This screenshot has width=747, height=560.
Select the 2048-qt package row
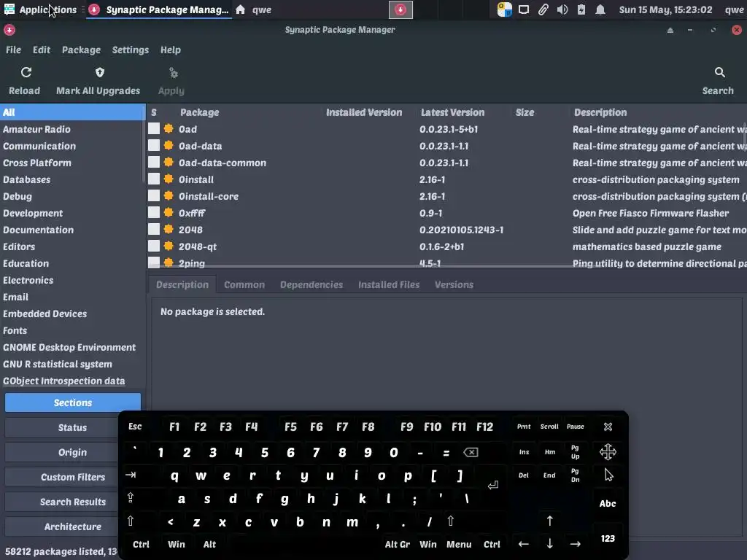pos(447,246)
